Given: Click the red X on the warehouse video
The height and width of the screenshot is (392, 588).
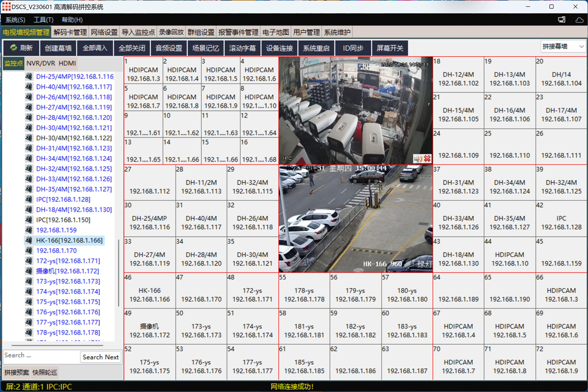Looking at the screenshot, I should 427,158.
